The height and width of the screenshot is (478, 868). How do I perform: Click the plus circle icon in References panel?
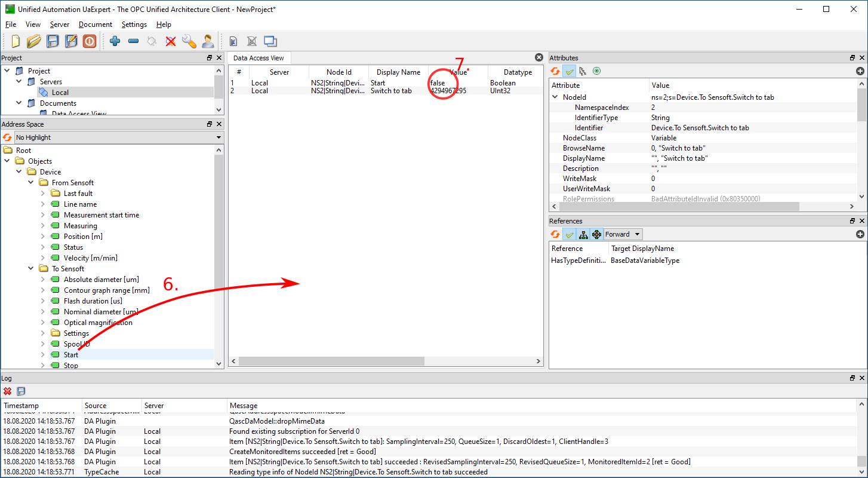coord(860,234)
